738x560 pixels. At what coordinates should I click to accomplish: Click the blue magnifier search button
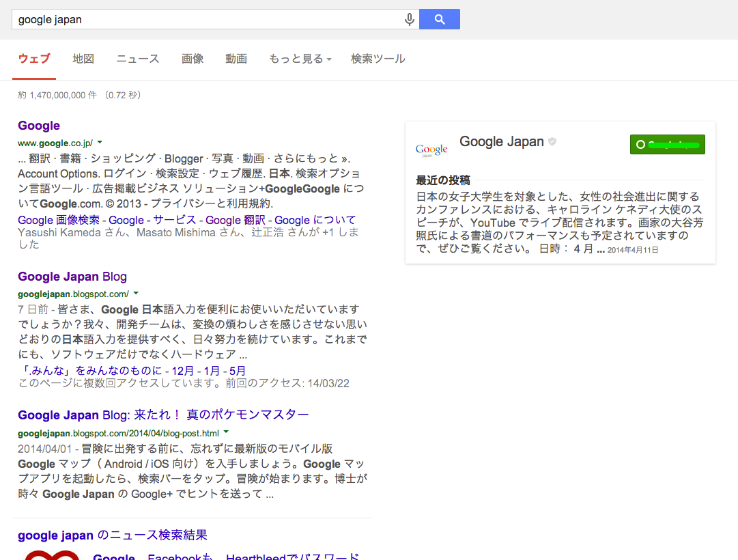(440, 19)
